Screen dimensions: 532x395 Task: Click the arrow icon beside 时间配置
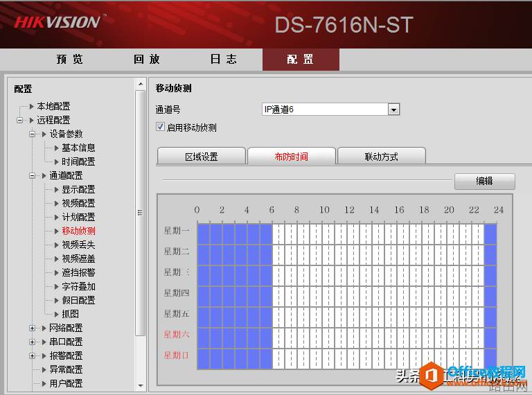click(57, 161)
